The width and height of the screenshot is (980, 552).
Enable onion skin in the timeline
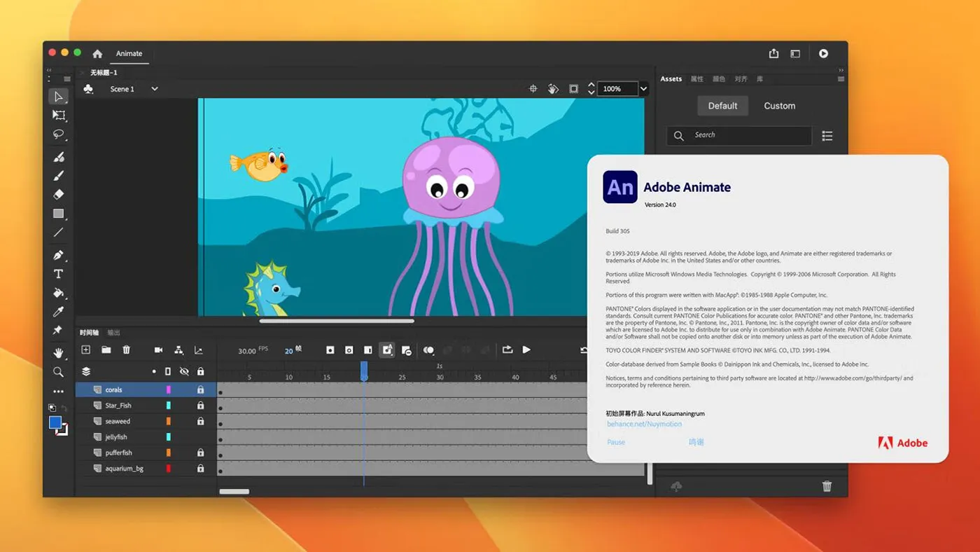pos(429,350)
